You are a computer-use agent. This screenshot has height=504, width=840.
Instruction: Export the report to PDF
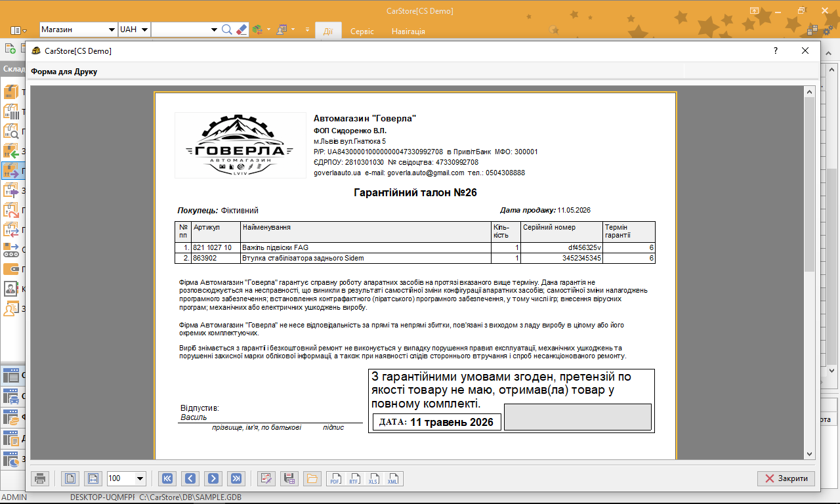335,478
